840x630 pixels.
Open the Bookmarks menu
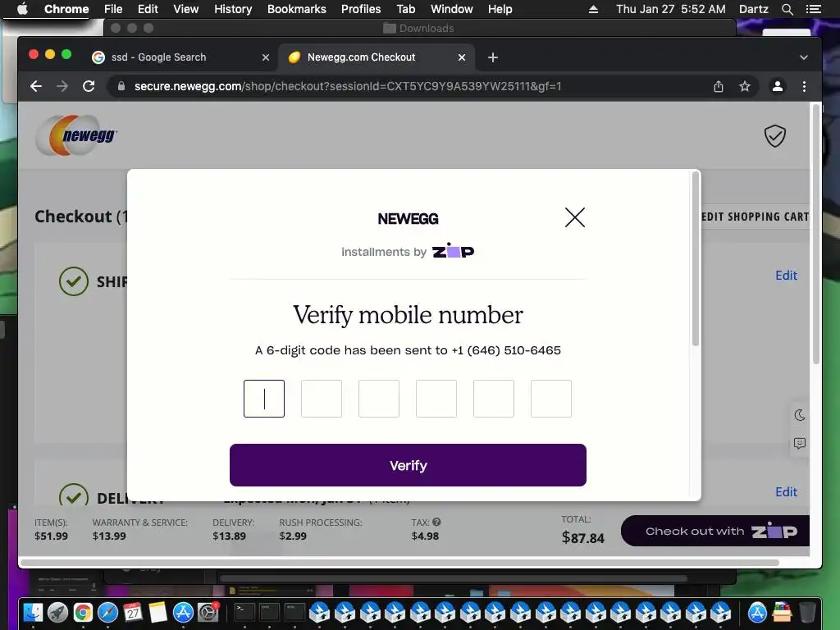click(297, 9)
